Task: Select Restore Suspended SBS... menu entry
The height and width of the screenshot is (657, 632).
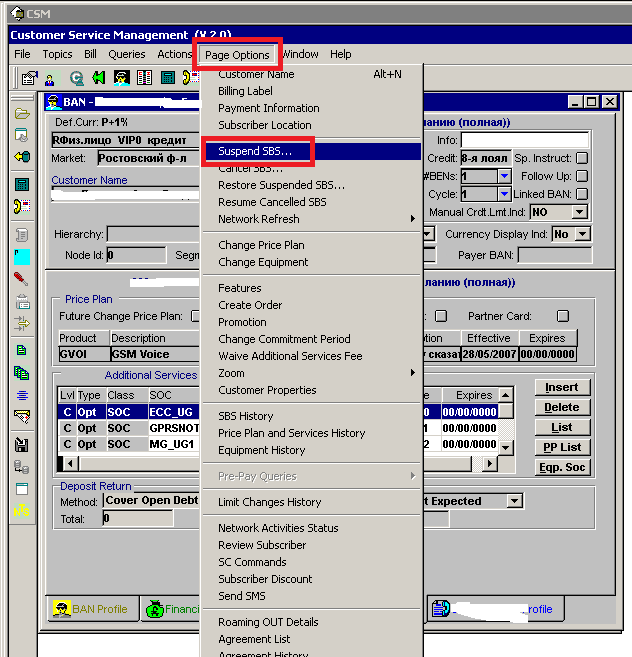Action: [311, 185]
